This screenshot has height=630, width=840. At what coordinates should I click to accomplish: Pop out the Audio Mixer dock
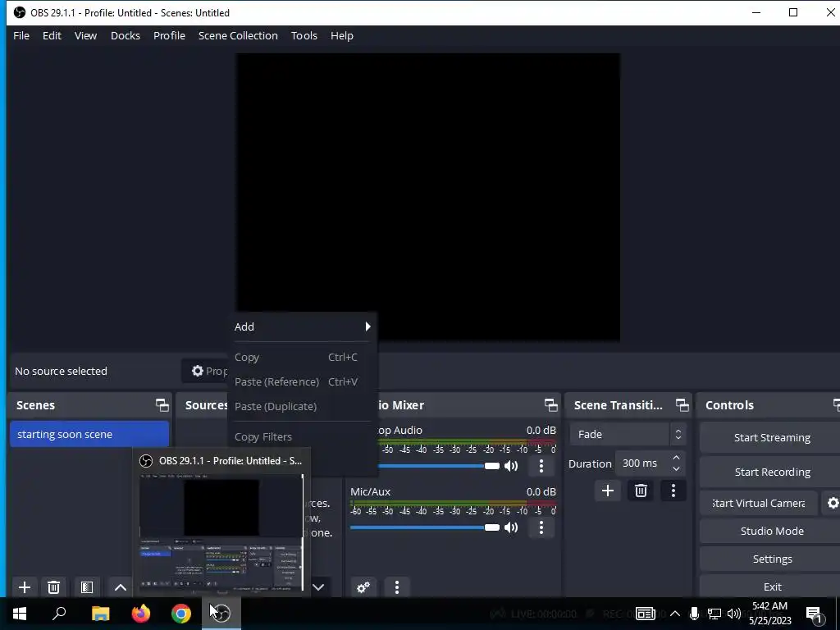550,405
